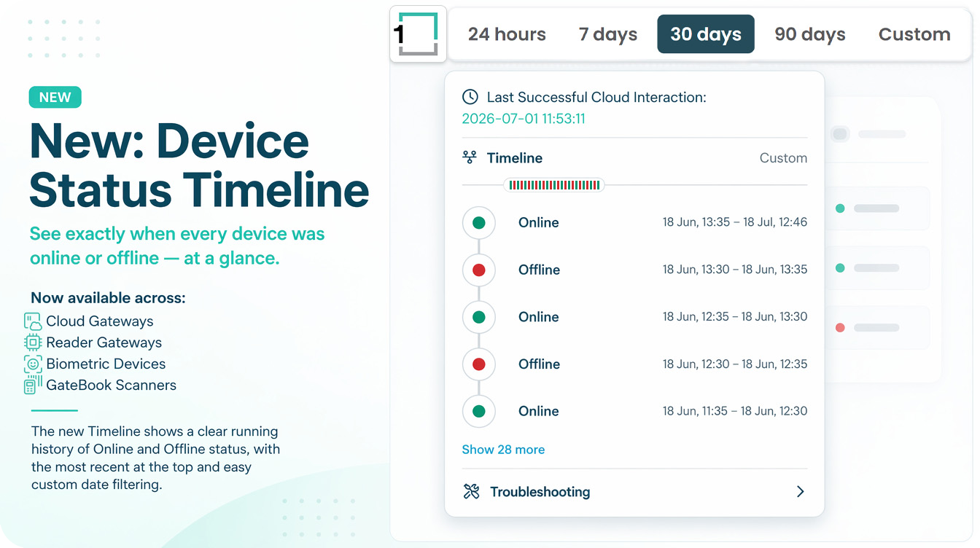Click the GateBook Scanners icon

(x=33, y=385)
